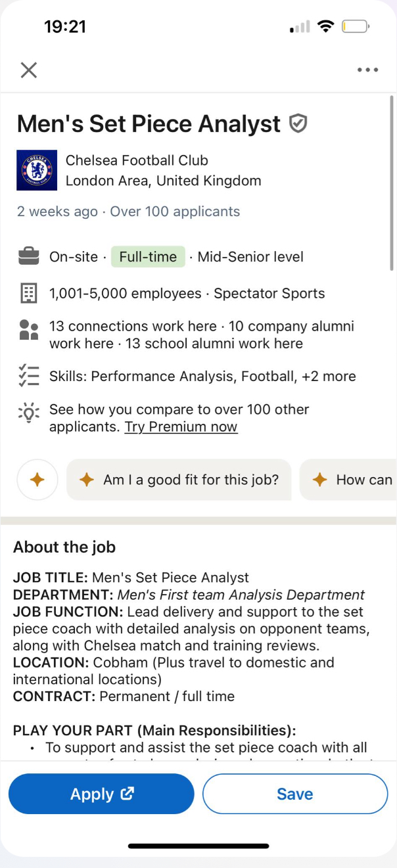Click the vertical scrollbar on the right edge
397x868 pixels.
pos(392,183)
